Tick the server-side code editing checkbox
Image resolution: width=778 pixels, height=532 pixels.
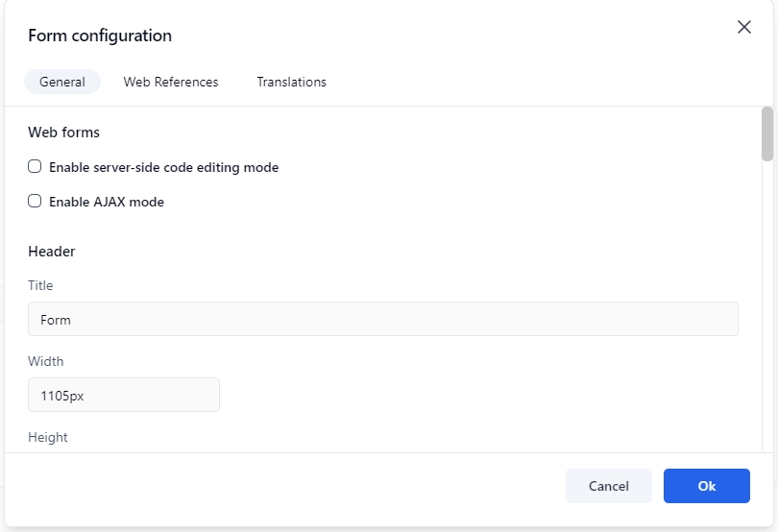coord(35,166)
